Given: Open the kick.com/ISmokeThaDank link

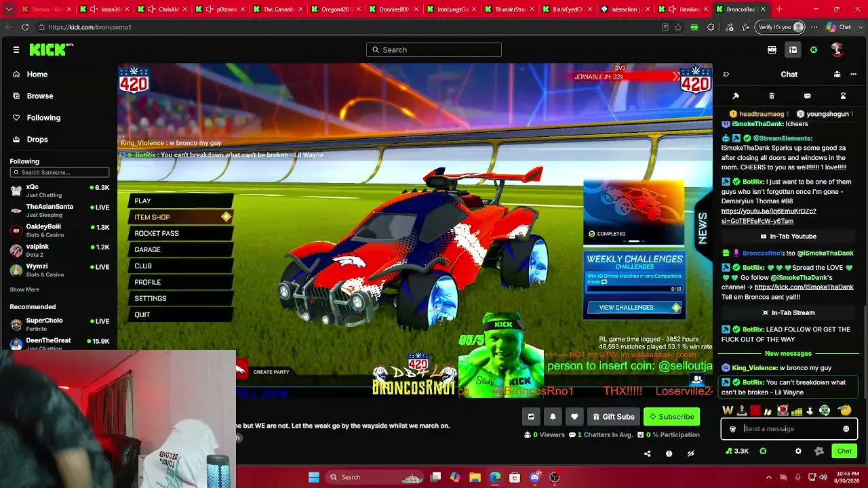Looking at the screenshot, I should [x=804, y=287].
